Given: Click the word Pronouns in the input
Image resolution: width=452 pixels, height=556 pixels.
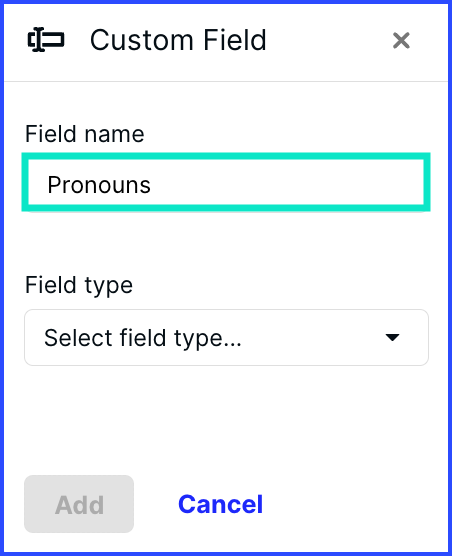Looking at the screenshot, I should (x=99, y=185).
